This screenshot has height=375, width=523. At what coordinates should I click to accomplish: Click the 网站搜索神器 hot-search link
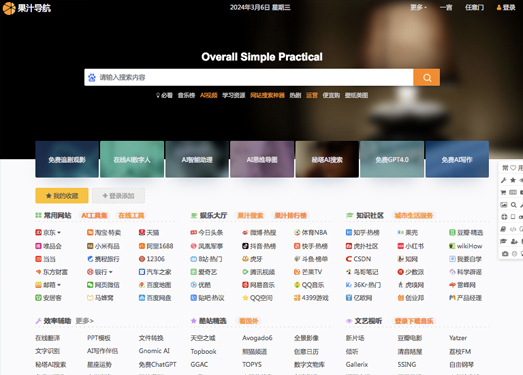pyautogui.click(x=267, y=95)
